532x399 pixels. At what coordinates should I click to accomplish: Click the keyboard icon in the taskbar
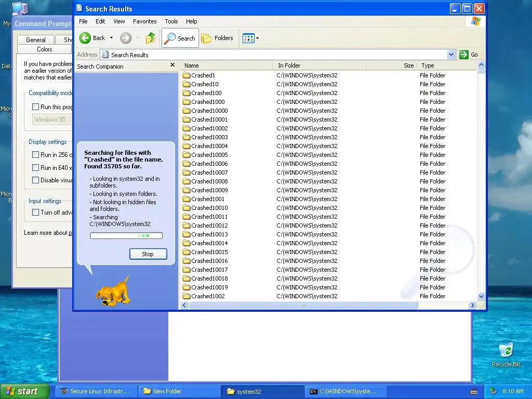tap(474, 392)
